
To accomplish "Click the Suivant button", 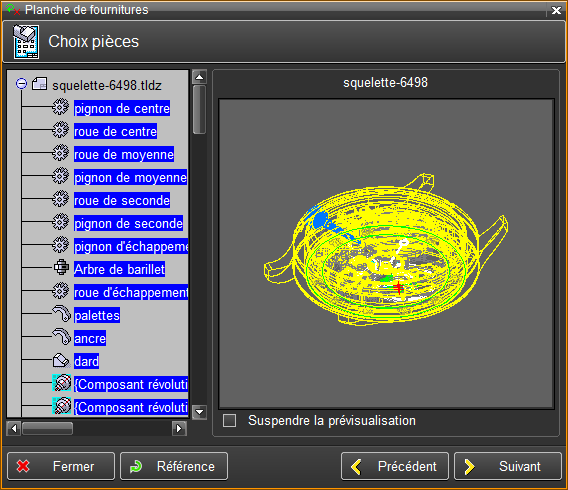I will [x=508, y=466].
